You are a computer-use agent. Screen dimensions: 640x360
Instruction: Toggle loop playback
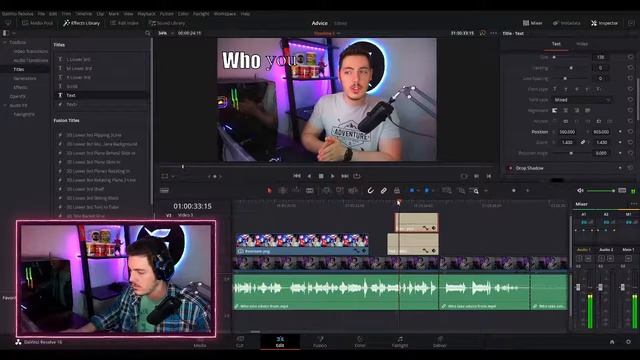(x=357, y=176)
